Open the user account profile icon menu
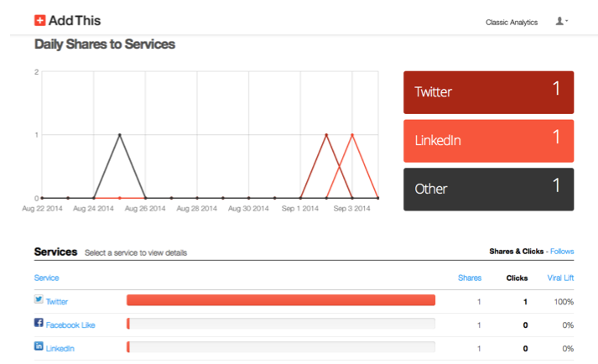The image size is (598, 364). (x=561, y=21)
